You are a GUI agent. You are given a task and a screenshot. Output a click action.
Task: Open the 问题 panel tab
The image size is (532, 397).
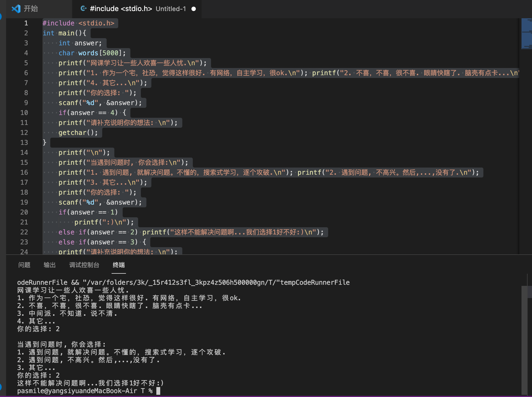click(x=24, y=265)
